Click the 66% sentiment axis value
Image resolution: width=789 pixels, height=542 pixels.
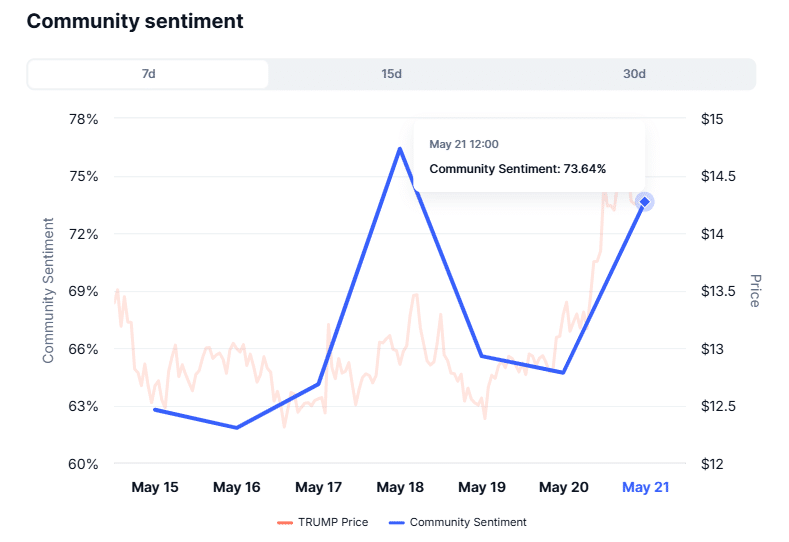84,349
